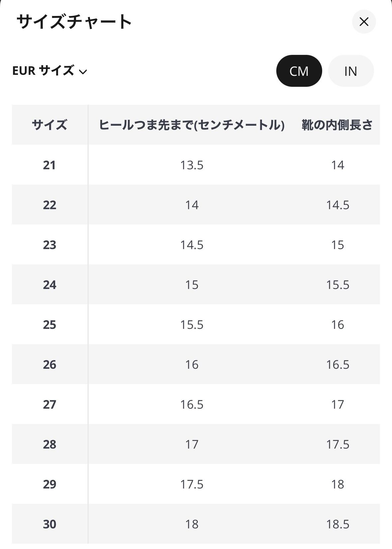The image size is (392, 549).
Task: Select size 27 row label
Action: tap(50, 404)
